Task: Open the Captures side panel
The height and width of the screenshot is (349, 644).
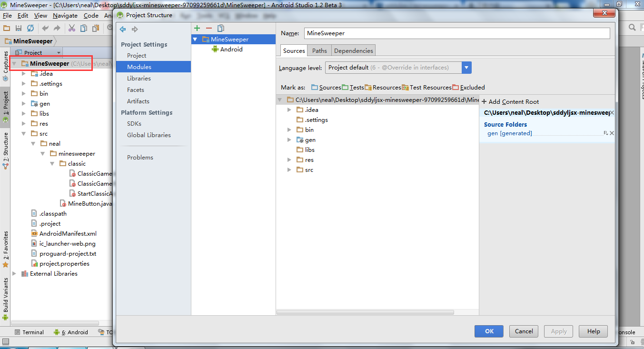Action: (x=6, y=67)
